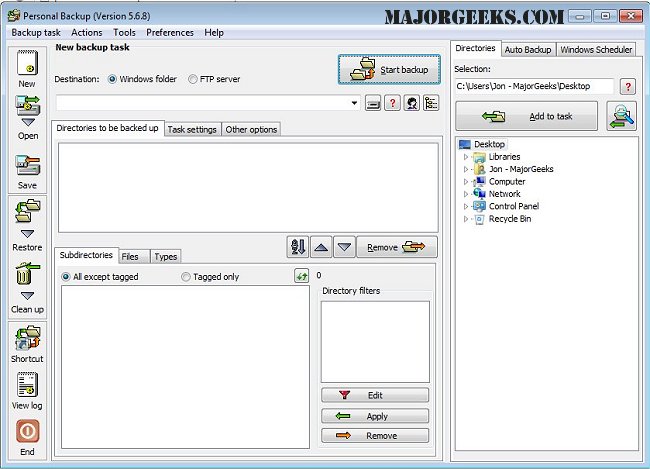Viewport: 650px width, 469px height.
Task: Open the destination path dropdown
Action: click(x=354, y=103)
